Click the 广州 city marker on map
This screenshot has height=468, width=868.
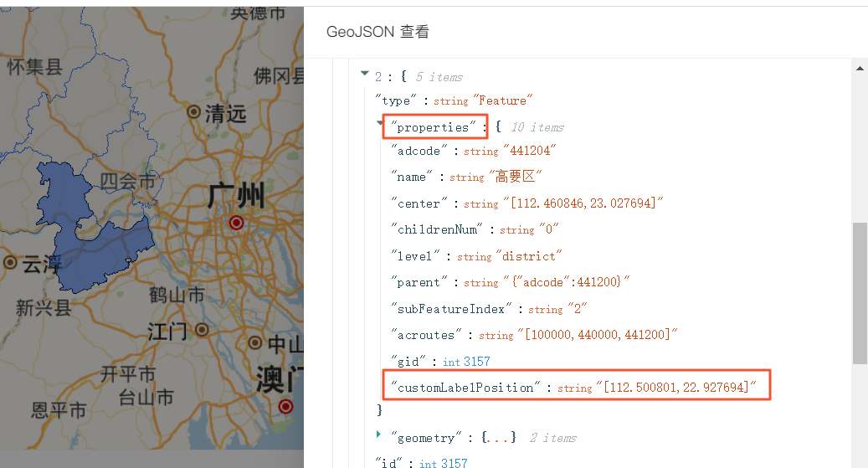(236, 223)
